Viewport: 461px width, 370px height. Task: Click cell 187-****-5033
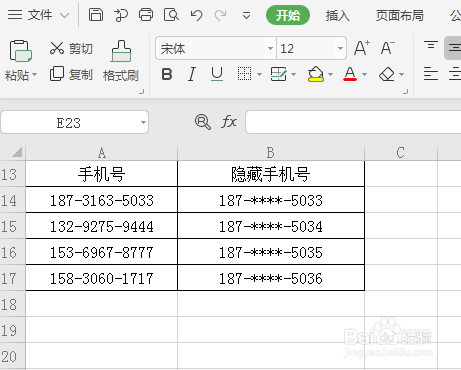click(x=271, y=200)
